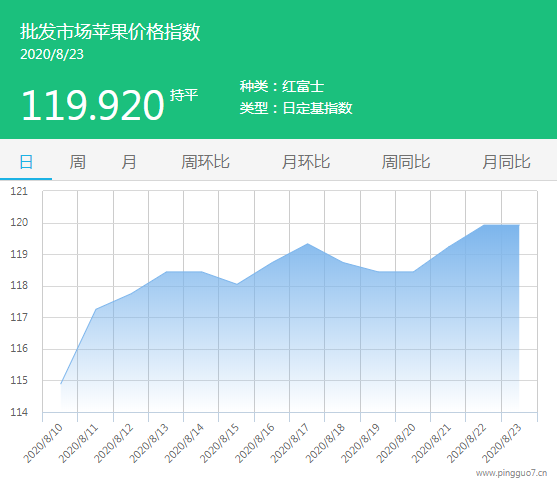Click the 类型：日定基指数 label
Viewport: 557px width, 485px height.
point(296,108)
